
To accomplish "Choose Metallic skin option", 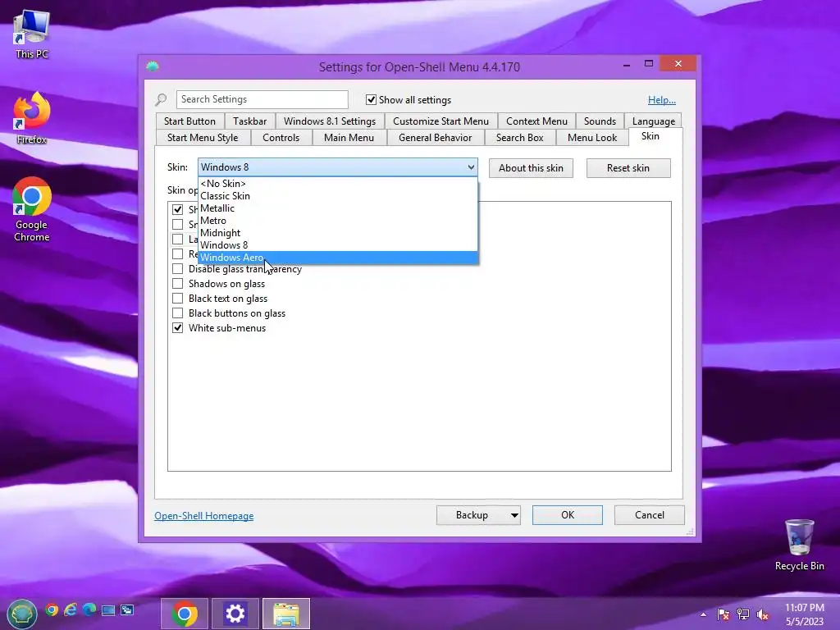I will [338, 208].
